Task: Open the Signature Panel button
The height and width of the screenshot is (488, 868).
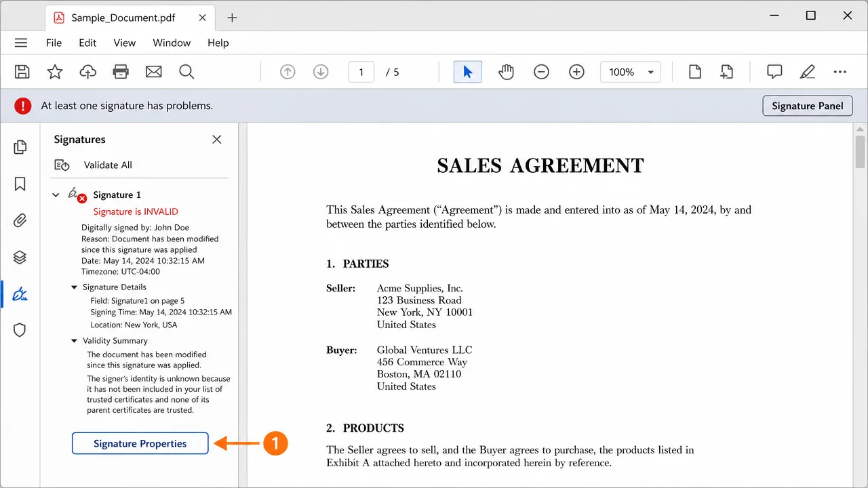Action: coord(808,106)
